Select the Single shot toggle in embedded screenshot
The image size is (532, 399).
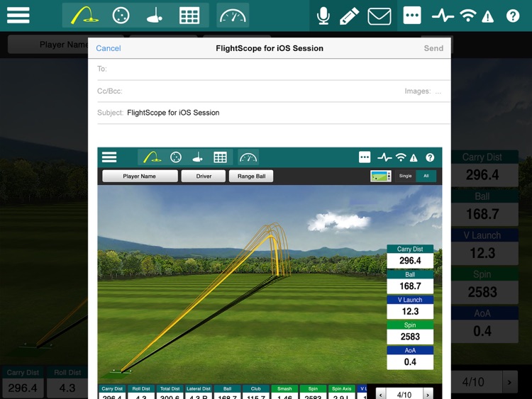pyautogui.click(x=405, y=176)
